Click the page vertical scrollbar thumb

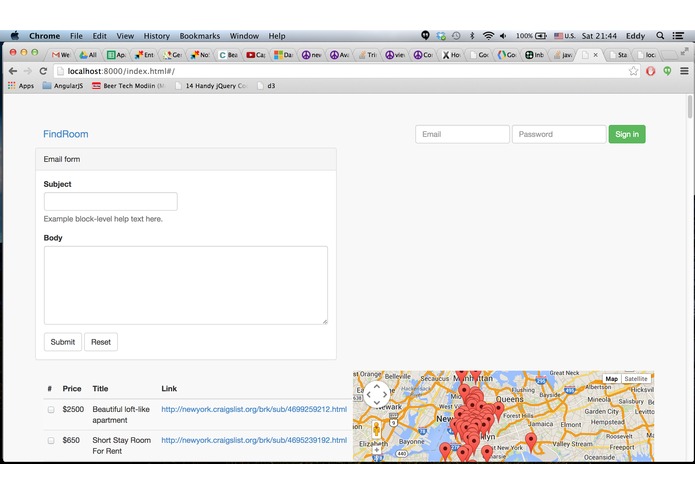(x=690, y=106)
